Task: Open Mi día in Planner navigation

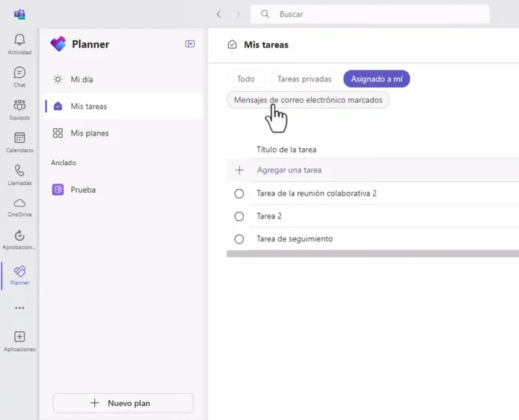Action: click(123, 79)
